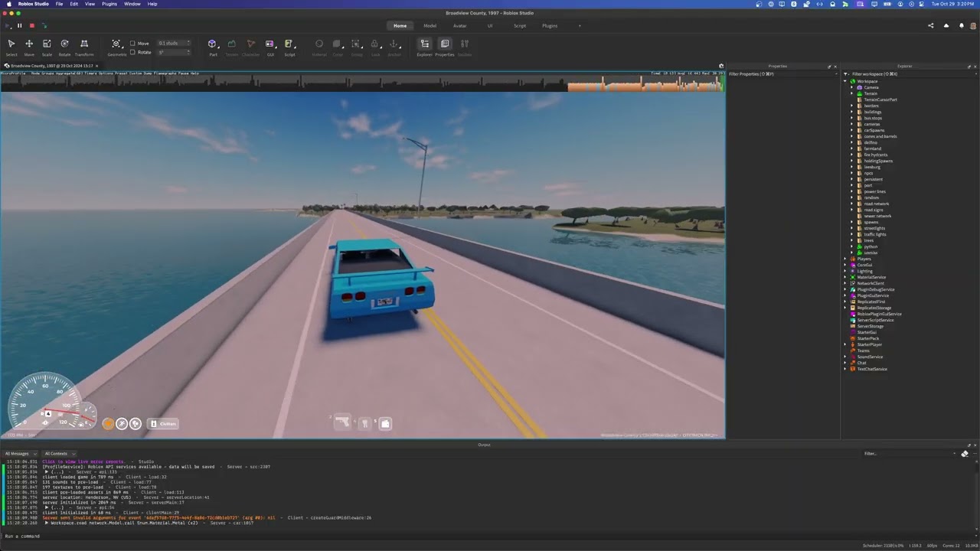Open the Avatar ribbon tab
Viewport: 980px width, 551px height.
point(459,25)
